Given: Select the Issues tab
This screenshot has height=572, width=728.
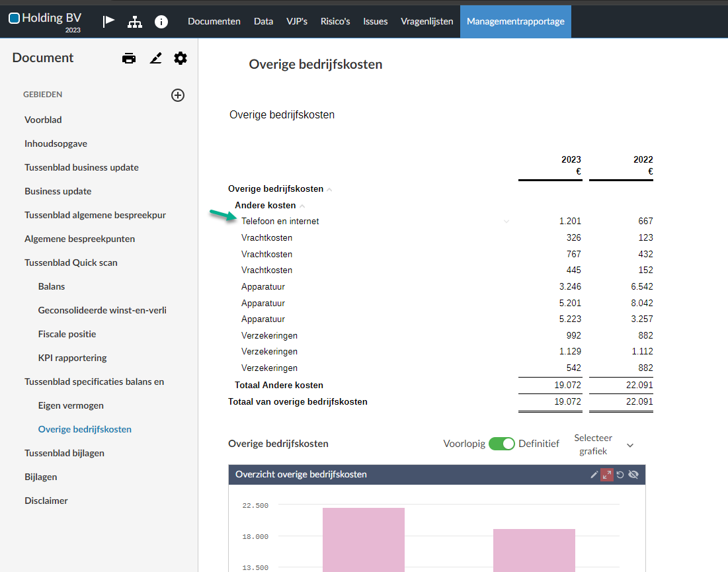Looking at the screenshot, I should [x=375, y=21].
